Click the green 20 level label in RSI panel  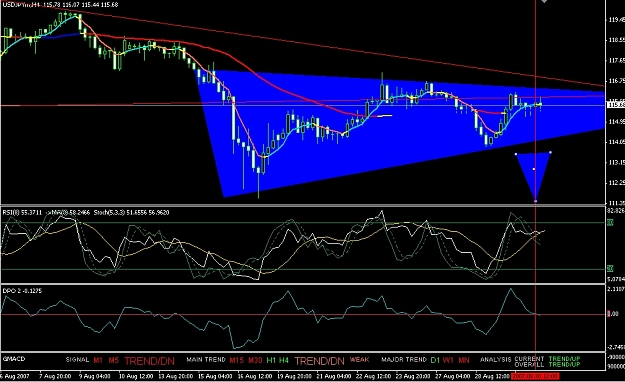click(x=610, y=269)
